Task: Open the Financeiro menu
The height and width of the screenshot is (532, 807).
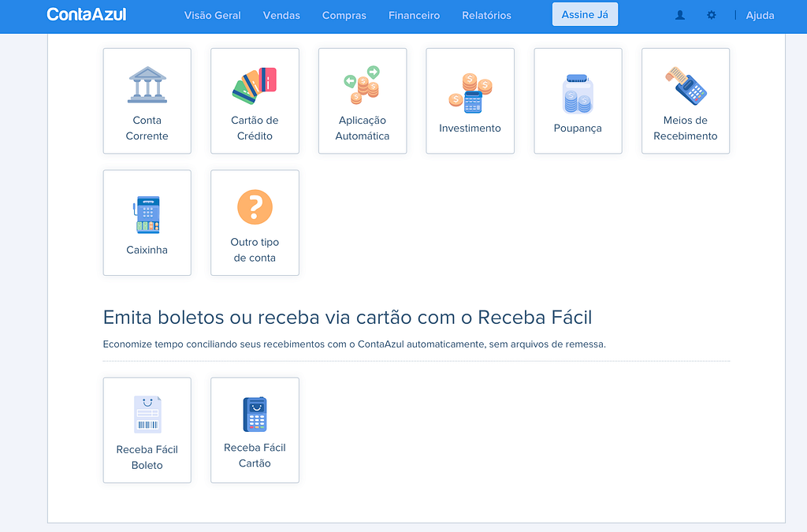Action: pyautogui.click(x=415, y=16)
